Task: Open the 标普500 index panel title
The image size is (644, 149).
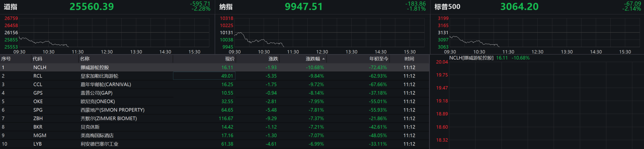Action: (x=447, y=7)
